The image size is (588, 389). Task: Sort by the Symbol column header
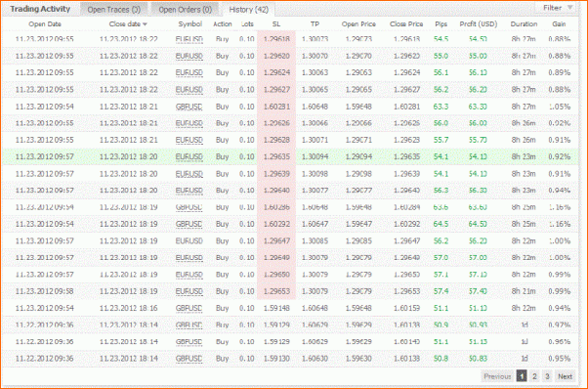(x=190, y=24)
